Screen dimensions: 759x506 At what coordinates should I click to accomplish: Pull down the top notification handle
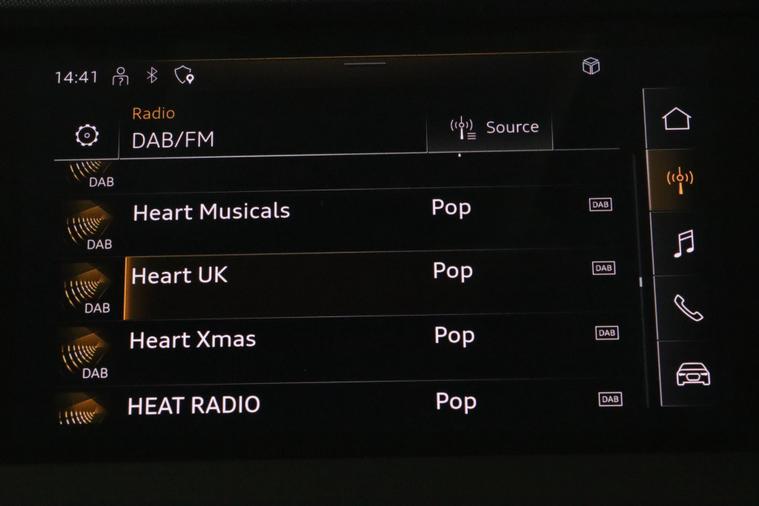point(365,63)
